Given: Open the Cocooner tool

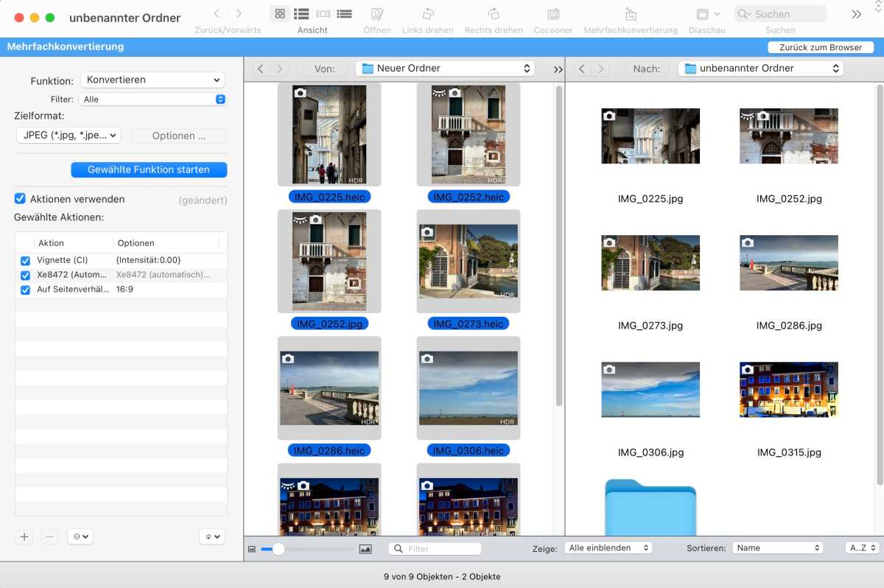Looking at the screenshot, I should 552,14.
